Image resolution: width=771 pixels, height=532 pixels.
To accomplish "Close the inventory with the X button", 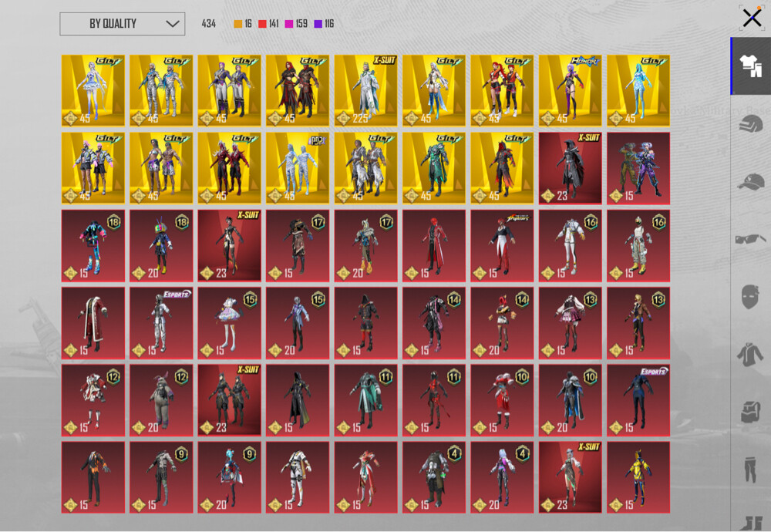I will [x=752, y=19].
